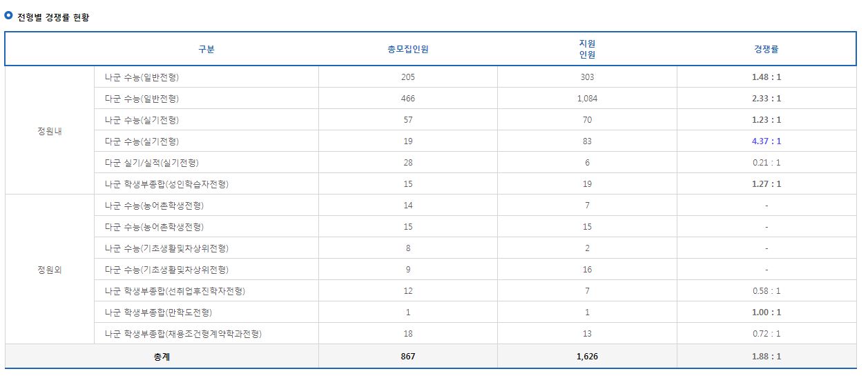Select the applicant count 19 in 성인학습자전형 row
The height and width of the screenshot is (378, 868).
[587, 184]
